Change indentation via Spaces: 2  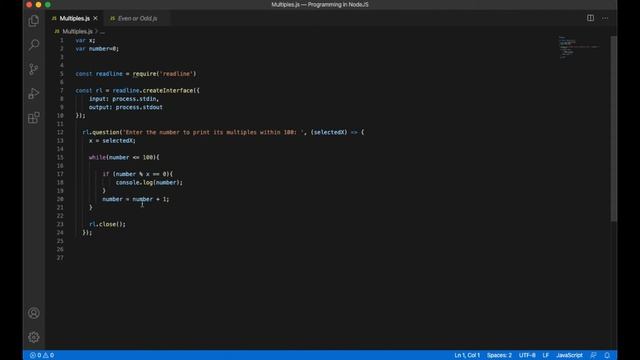[x=499, y=355]
